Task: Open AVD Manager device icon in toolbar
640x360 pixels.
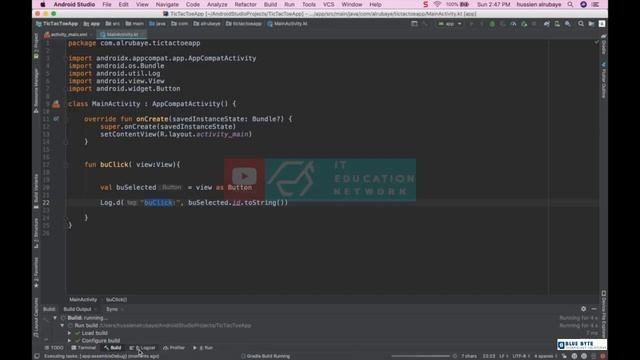Action: tap(557, 24)
